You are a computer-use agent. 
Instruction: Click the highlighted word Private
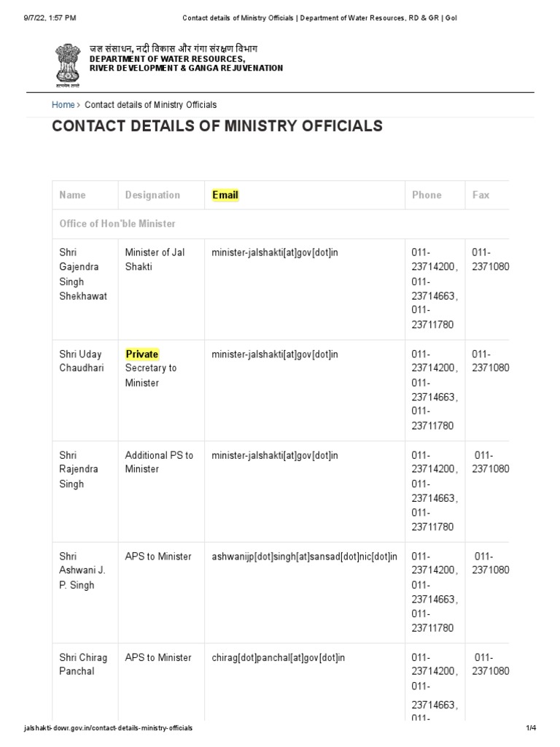pos(142,354)
